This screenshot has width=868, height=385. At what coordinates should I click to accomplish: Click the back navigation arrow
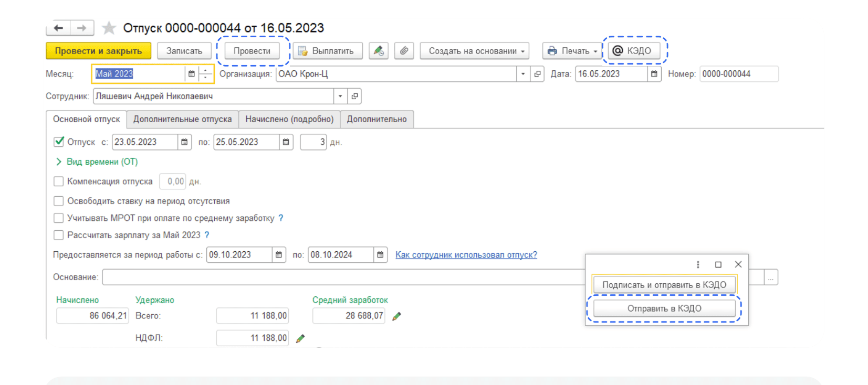[x=58, y=28]
